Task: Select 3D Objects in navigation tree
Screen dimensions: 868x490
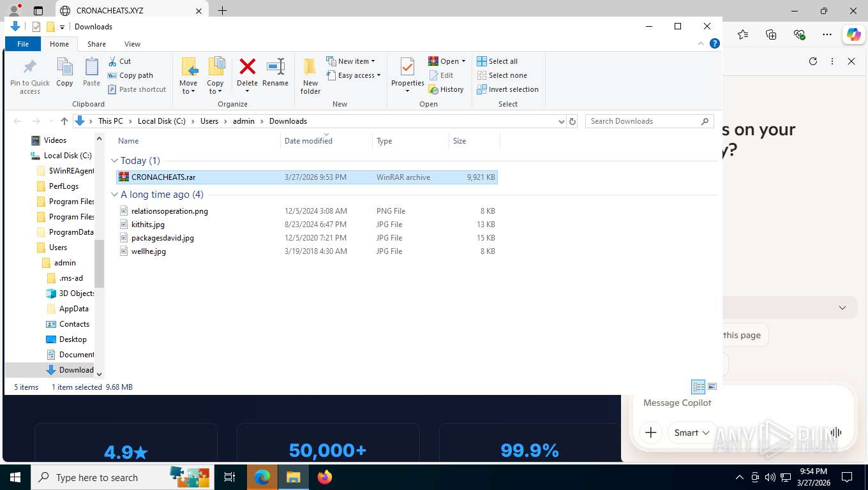Action: coord(70,293)
